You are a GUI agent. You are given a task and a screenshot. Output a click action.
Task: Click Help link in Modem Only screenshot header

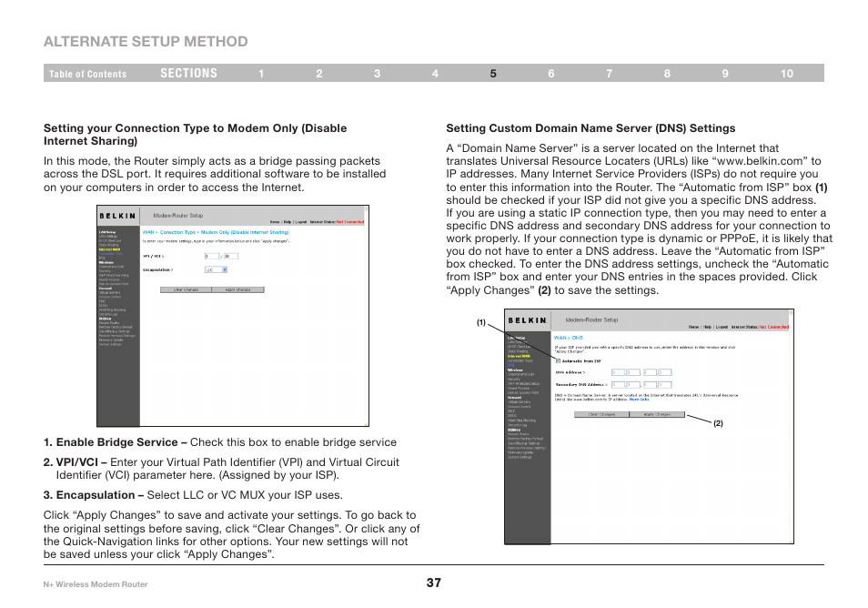pyautogui.click(x=288, y=222)
